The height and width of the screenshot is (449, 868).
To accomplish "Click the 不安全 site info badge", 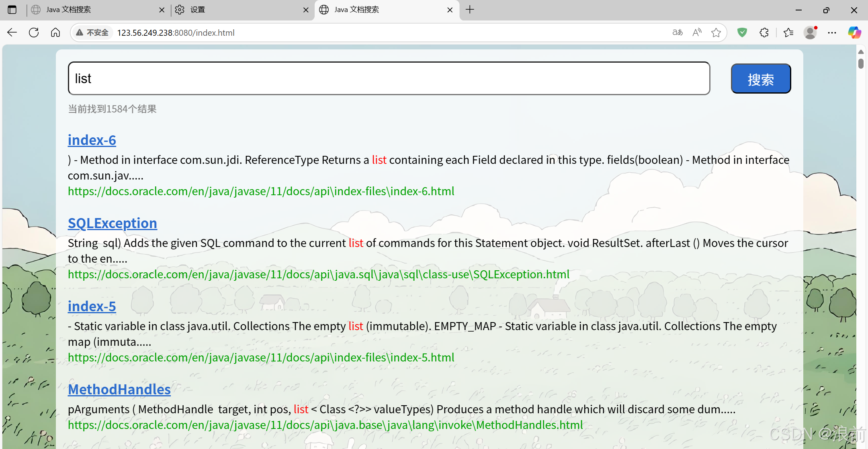I will [x=93, y=33].
